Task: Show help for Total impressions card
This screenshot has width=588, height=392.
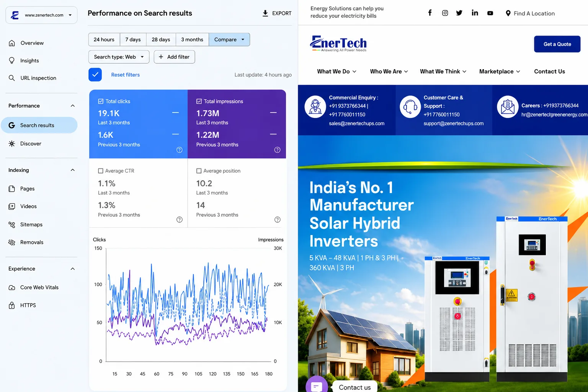Action: coord(278,150)
